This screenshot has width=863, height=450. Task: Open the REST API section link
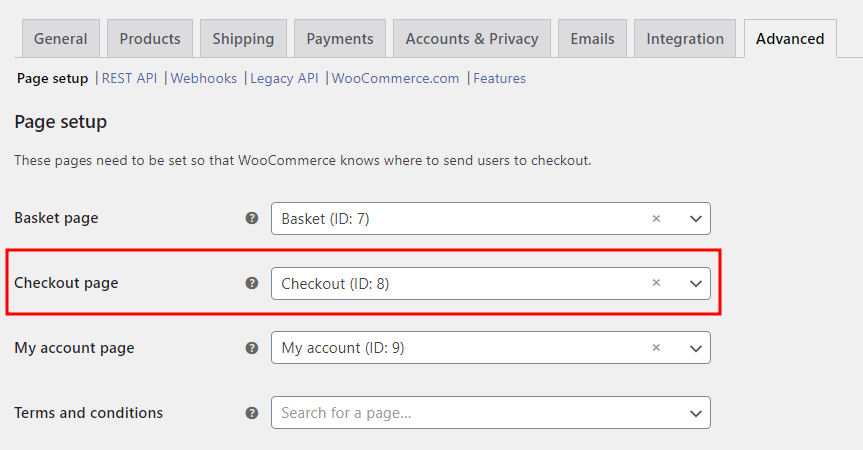click(129, 78)
